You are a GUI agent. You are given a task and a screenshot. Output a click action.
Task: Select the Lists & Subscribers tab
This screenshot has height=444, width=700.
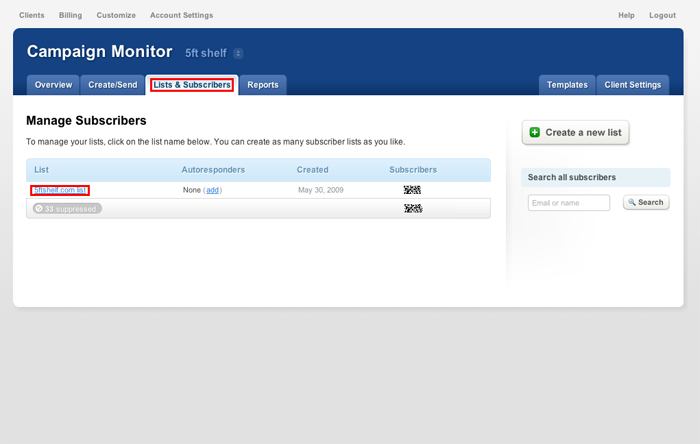[192, 85]
